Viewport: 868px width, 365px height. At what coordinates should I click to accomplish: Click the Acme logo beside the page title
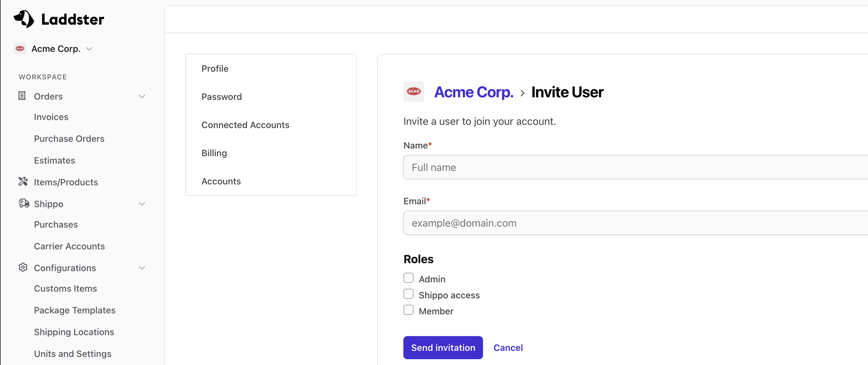[414, 91]
